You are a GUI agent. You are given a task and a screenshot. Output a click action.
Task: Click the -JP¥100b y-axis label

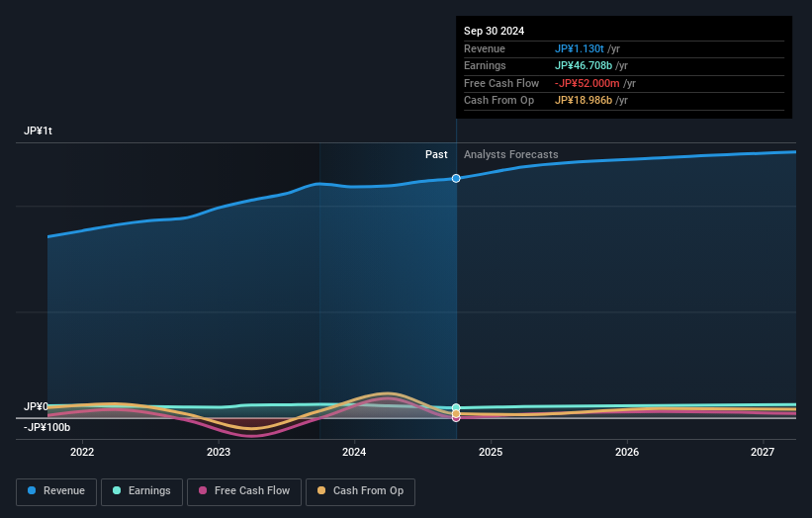(x=46, y=427)
